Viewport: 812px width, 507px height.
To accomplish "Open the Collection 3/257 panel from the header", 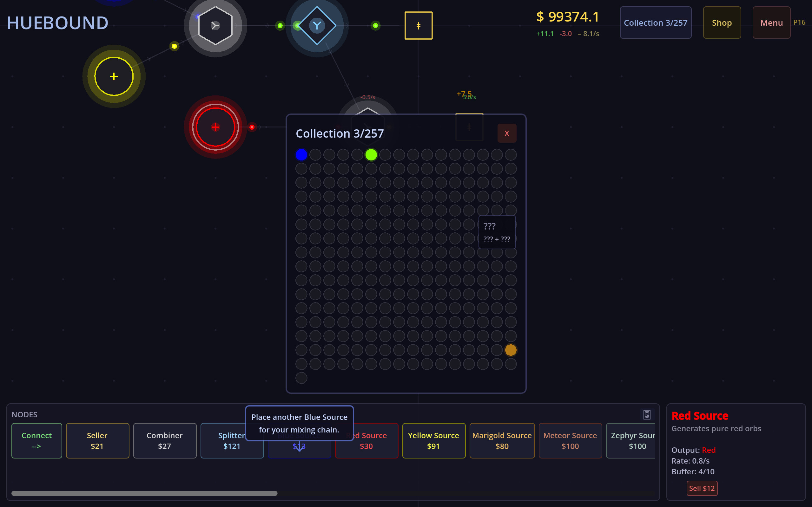I will (655, 23).
